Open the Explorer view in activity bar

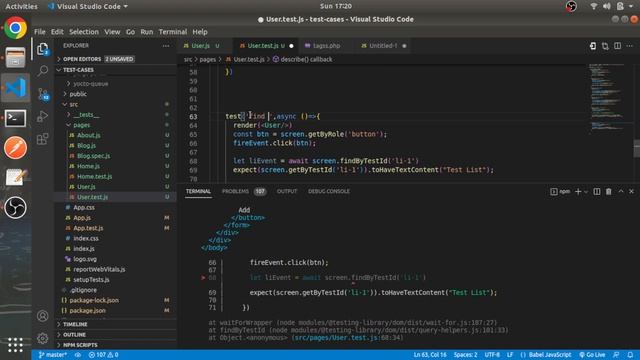(42, 49)
